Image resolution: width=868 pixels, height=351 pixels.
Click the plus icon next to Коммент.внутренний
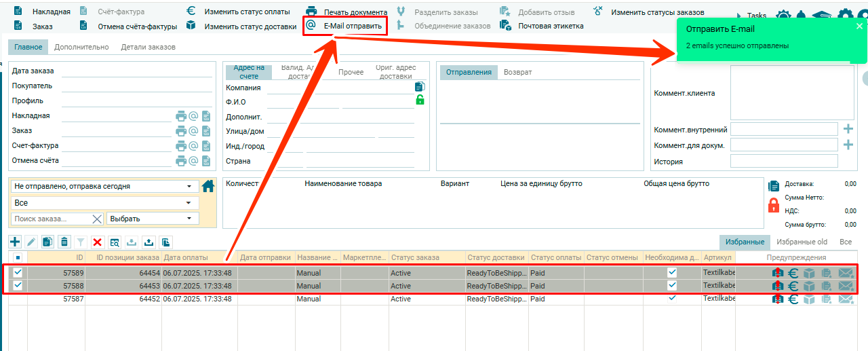[x=848, y=129]
